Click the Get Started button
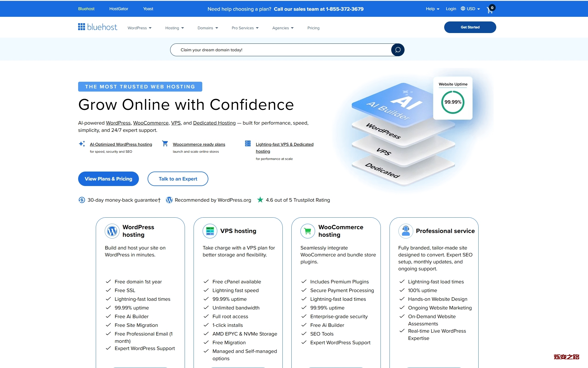Screen dimensions: 588x368 click(x=470, y=27)
